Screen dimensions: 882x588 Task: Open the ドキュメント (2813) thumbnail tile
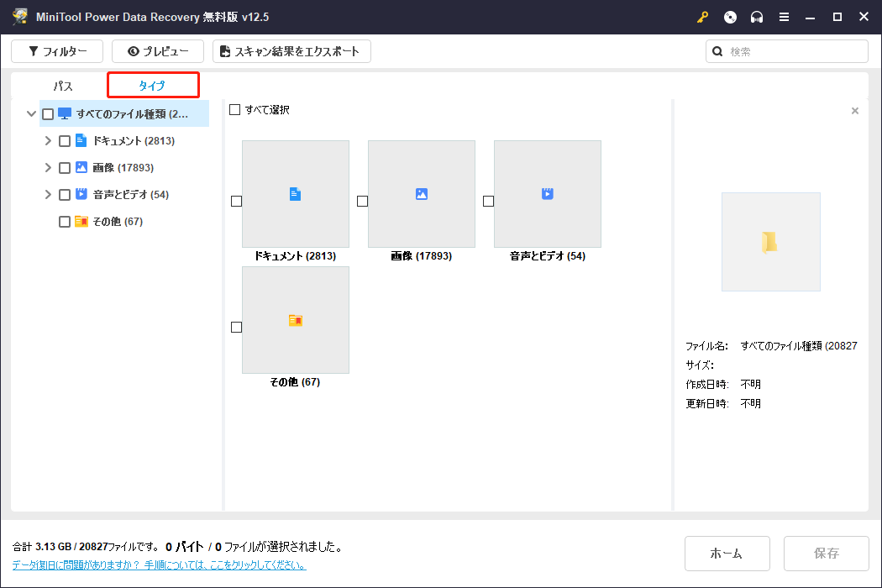(x=296, y=194)
